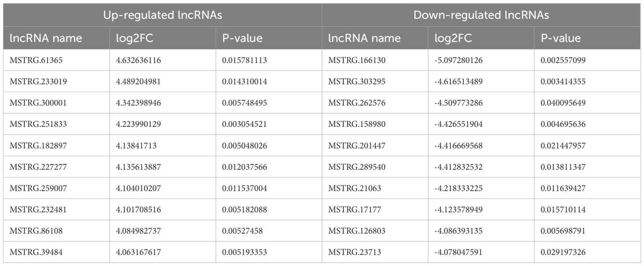Image resolution: width=644 pixels, height=266 pixels.
Task: Click P-value 0.029197326
Action: [563, 253]
